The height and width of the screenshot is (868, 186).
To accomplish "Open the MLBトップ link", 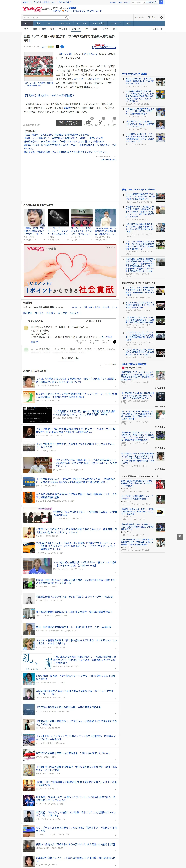I will pyautogui.click(x=77, y=307).
